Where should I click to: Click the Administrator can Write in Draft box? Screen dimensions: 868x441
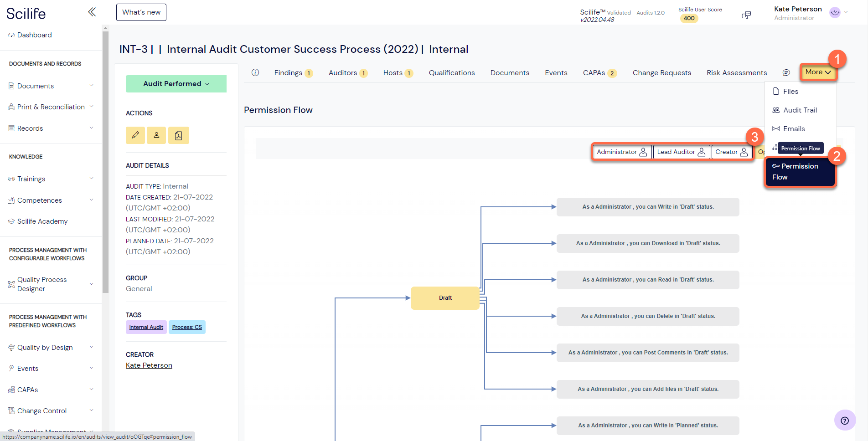(x=648, y=207)
